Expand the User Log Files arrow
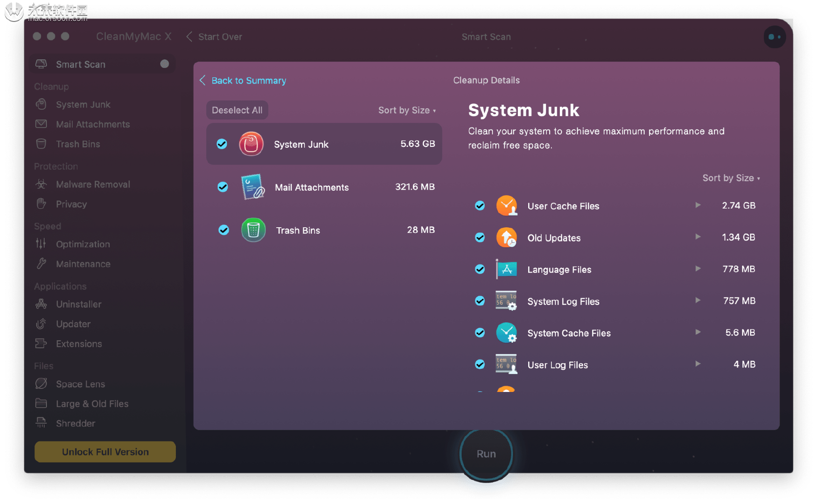817x504 pixels. pyautogui.click(x=698, y=364)
